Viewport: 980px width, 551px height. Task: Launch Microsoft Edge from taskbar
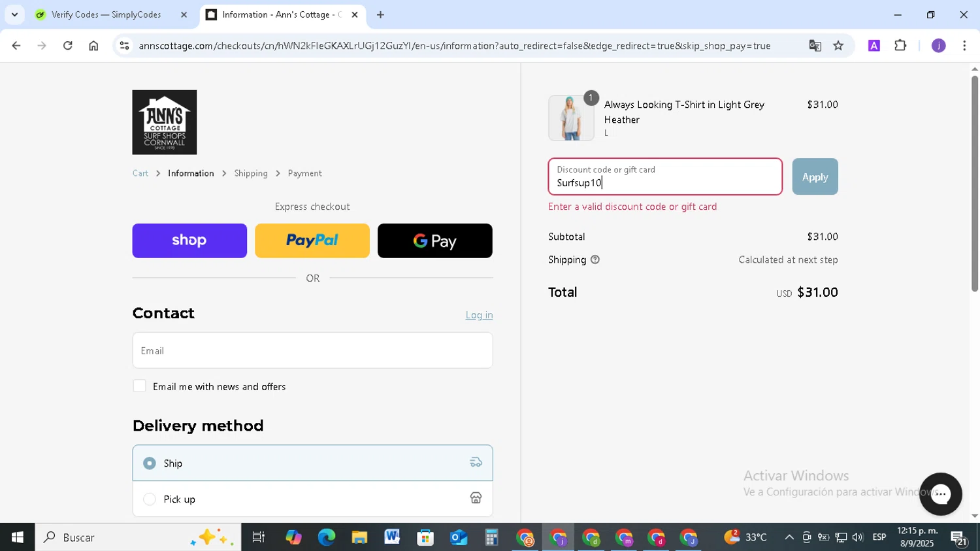click(326, 537)
